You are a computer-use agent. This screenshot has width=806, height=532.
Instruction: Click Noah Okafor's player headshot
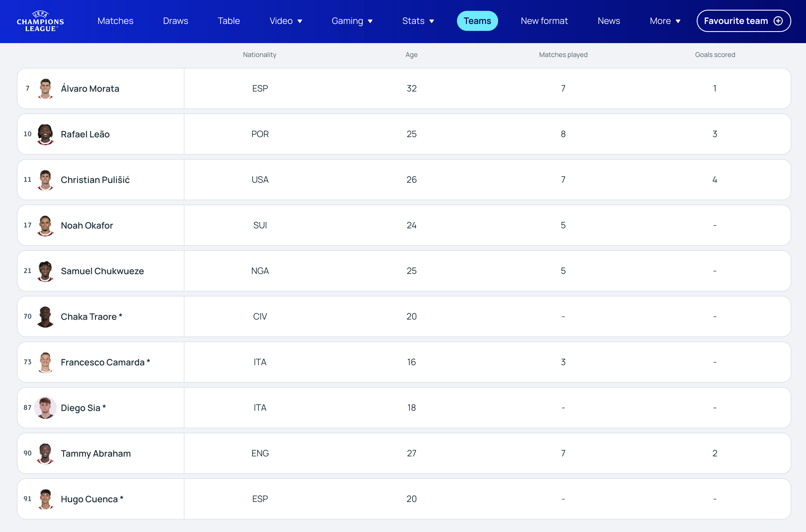coord(45,226)
